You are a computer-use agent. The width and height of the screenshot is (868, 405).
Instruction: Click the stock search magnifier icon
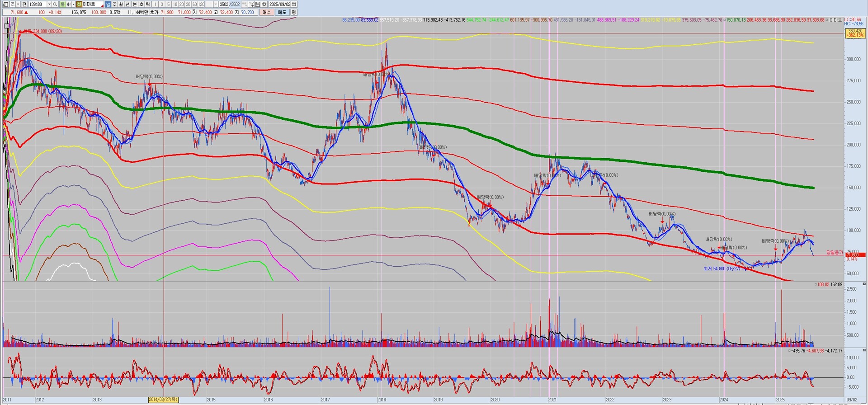tap(55, 5)
